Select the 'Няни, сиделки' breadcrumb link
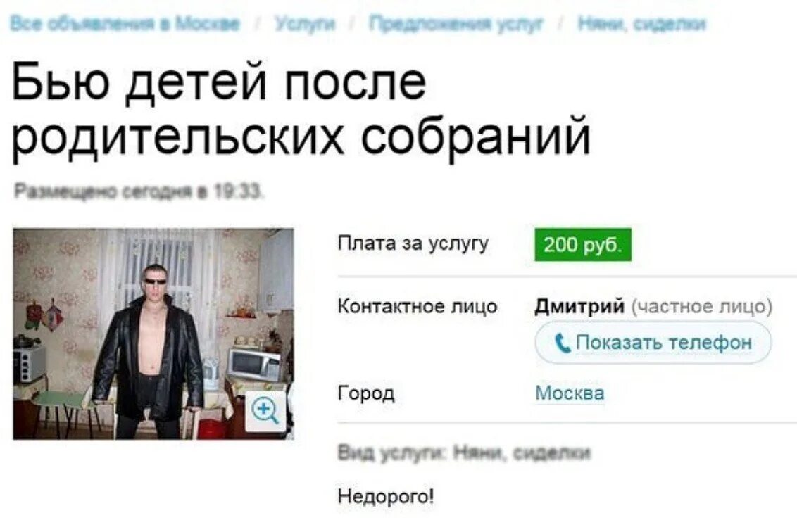This screenshot has width=797, height=532. click(642, 23)
